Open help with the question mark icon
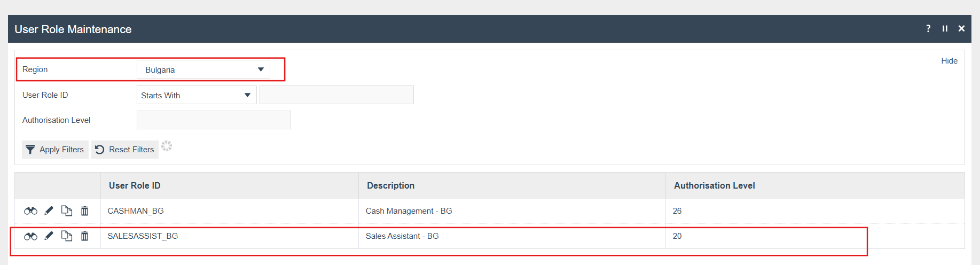 928,29
